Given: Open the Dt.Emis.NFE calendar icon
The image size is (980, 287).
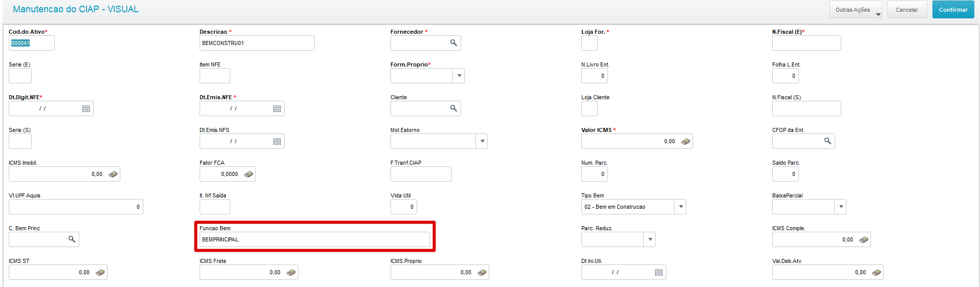Looking at the screenshot, I should coord(277,108).
